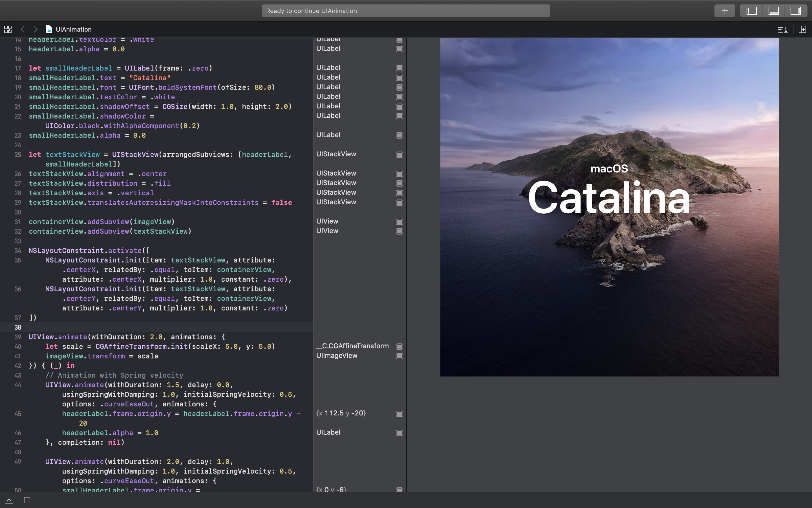
Task: Click the {x 112.5 y -20} result value
Action: [x=341, y=413]
